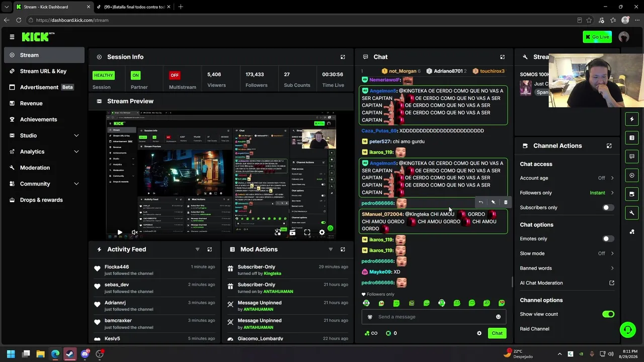Click the Chat send button
Screen dimensions: 644x362
point(497,333)
